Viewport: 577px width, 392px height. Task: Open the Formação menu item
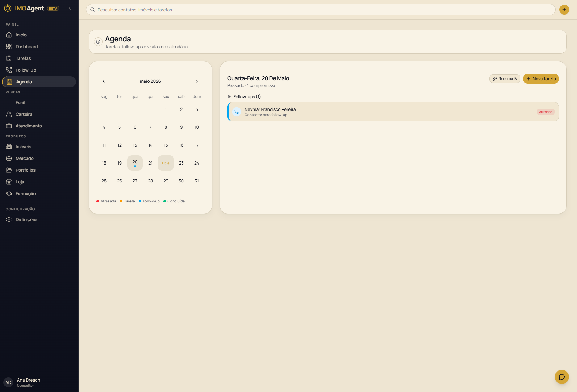click(x=39, y=194)
